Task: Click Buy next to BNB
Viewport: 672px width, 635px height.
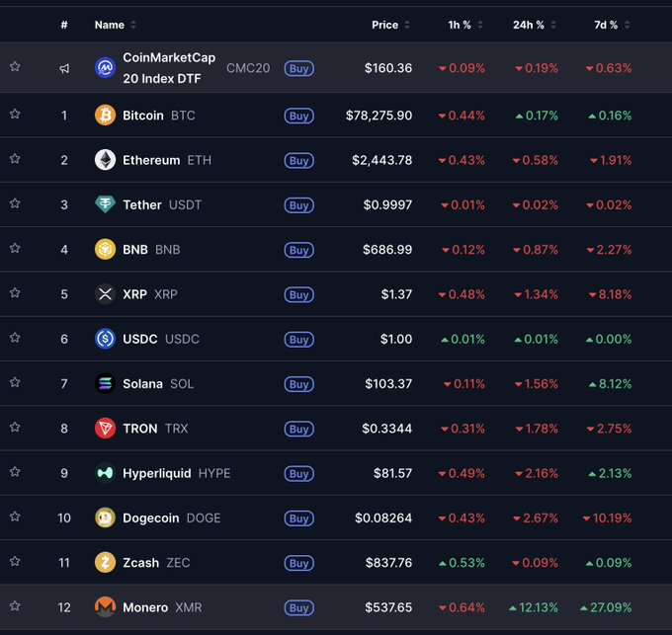Action: pos(299,250)
